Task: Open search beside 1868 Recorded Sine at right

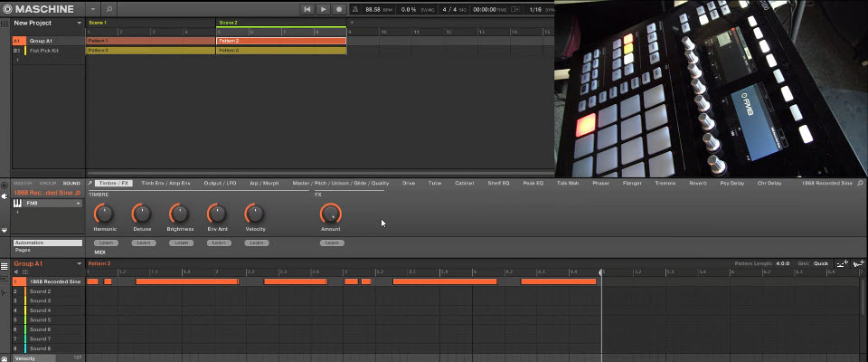Action: pos(860,183)
